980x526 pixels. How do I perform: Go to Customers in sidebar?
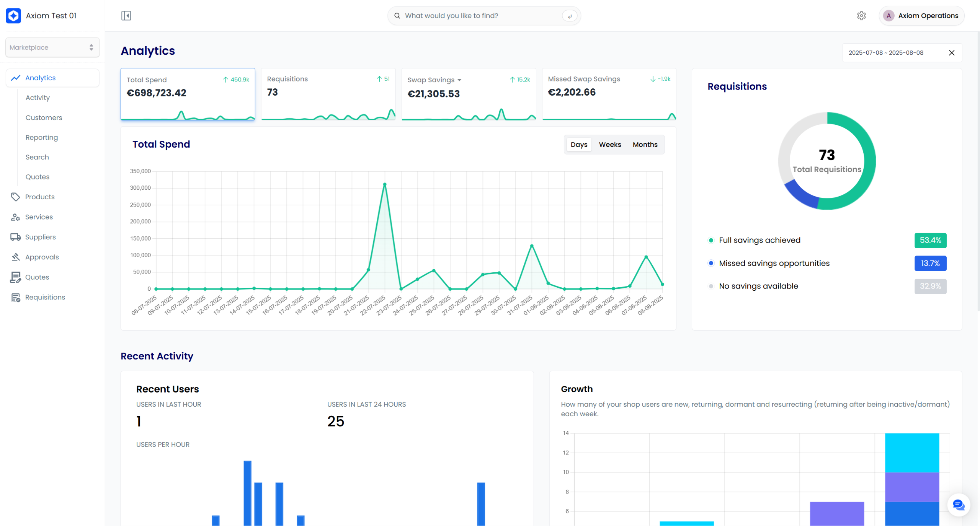(x=44, y=117)
